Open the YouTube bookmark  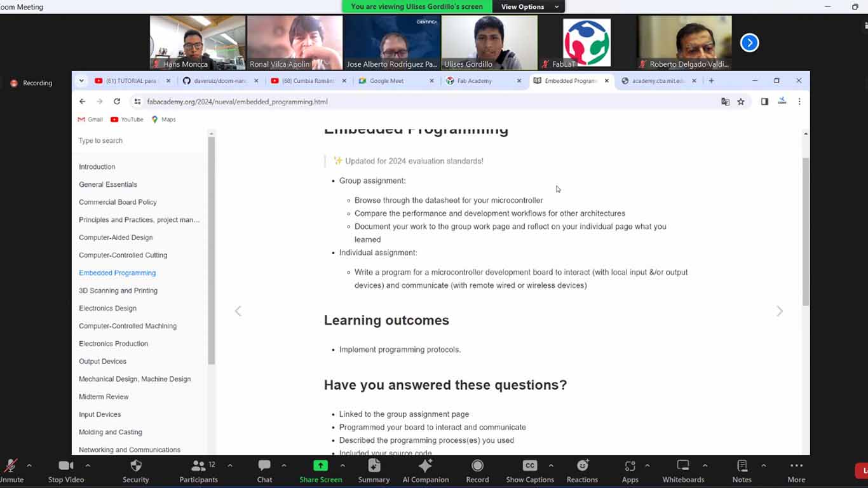click(127, 119)
